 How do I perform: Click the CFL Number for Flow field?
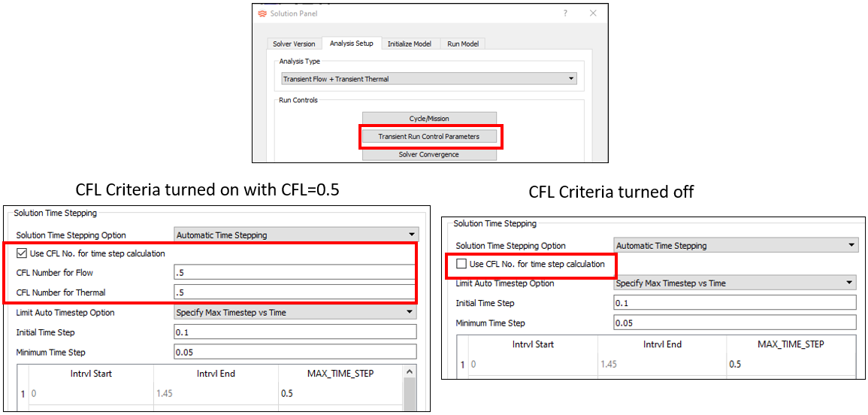(x=295, y=273)
